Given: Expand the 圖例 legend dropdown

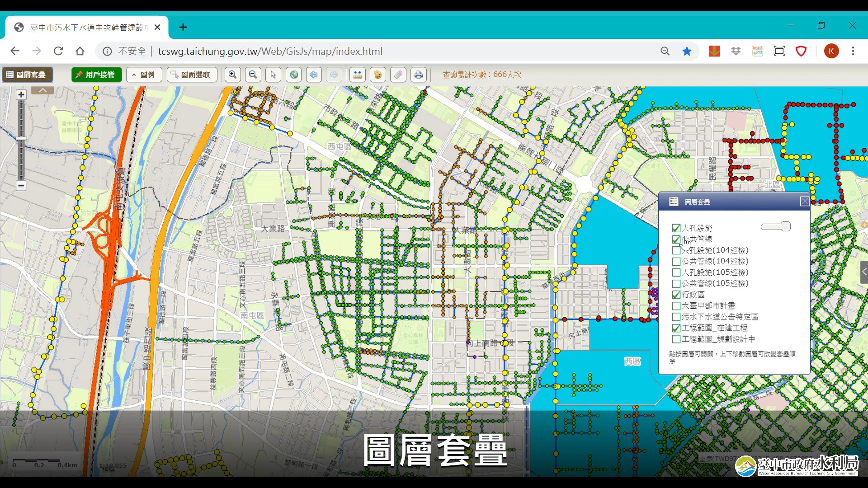Looking at the screenshot, I should 144,75.
